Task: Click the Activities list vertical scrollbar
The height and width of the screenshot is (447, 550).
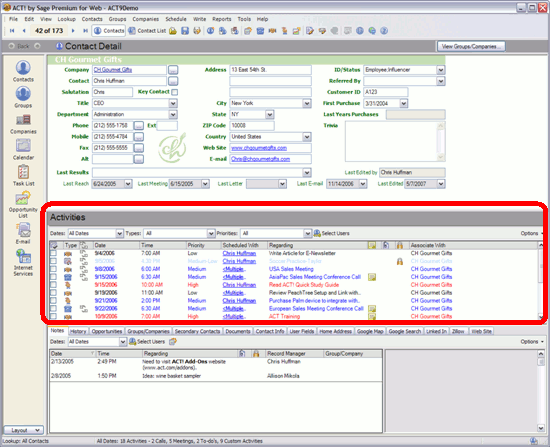Action: 541,281
